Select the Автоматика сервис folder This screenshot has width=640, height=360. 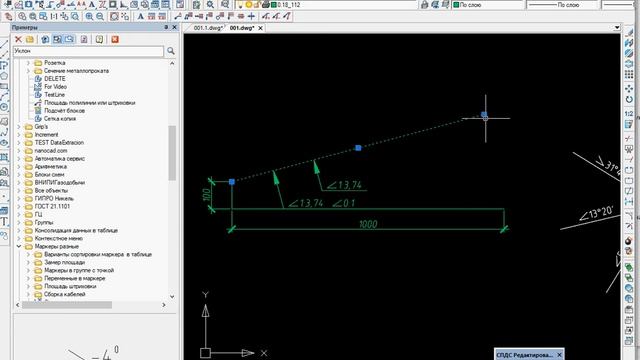[x=60, y=159]
